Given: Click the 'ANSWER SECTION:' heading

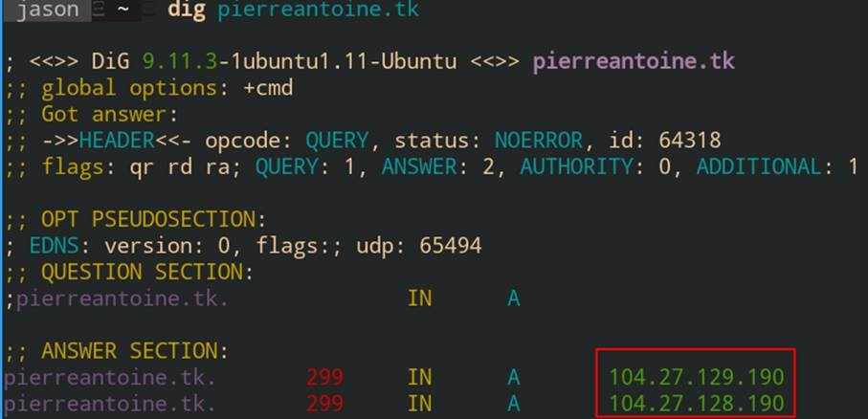Looking at the screenshot, I should click(x=135, y=351).
